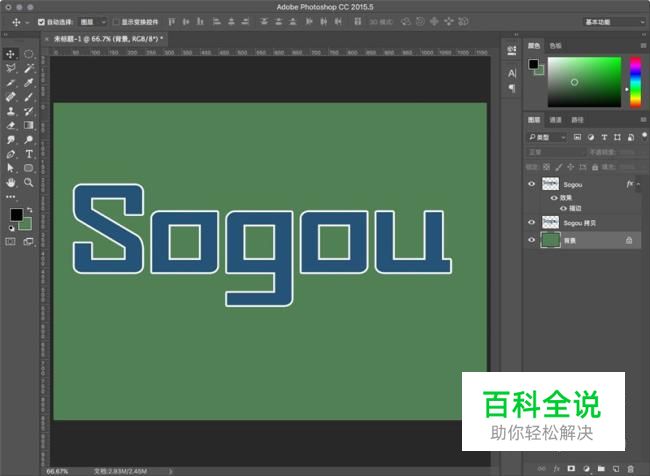
Task: Open the Color panel flyout menu
Action: point(643,46)
